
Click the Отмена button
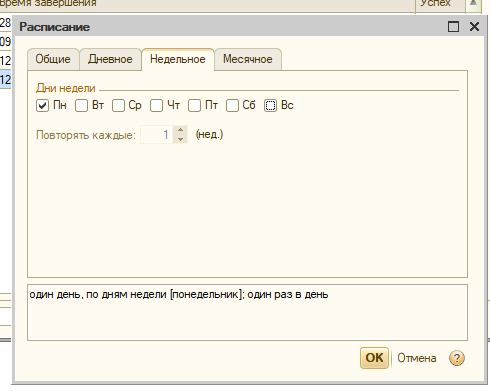417,358
